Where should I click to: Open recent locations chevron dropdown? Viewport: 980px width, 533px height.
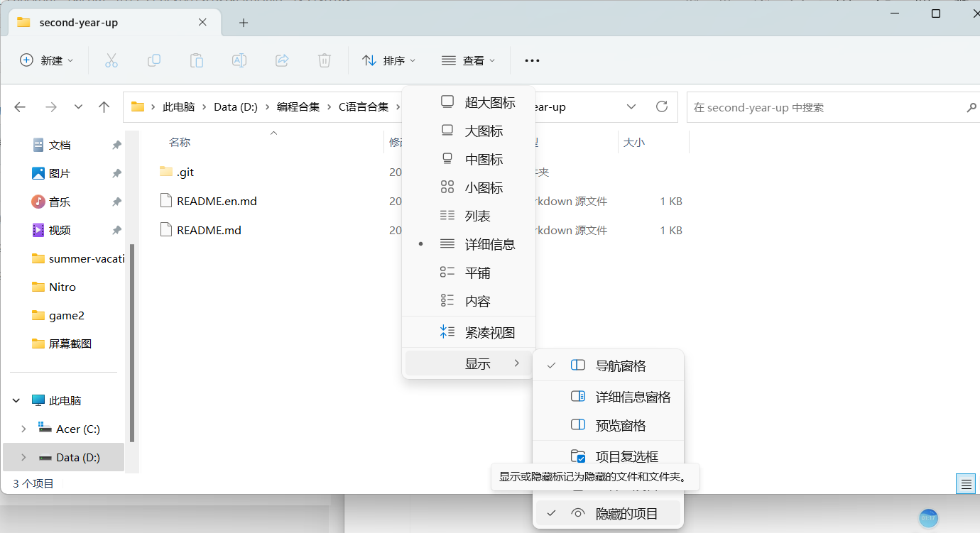tap(78, 107)
